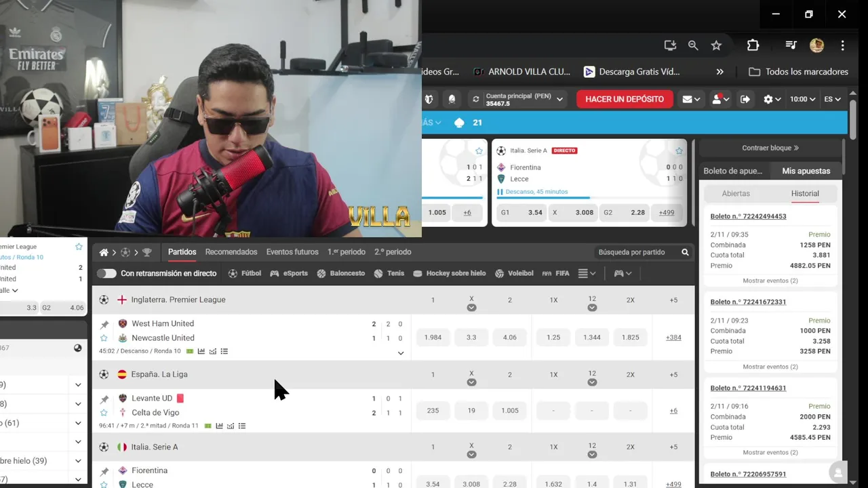The height and width of the screenshot is (488, 868).
Task: Pin the West Ham United match
Action: coord(104,324)
